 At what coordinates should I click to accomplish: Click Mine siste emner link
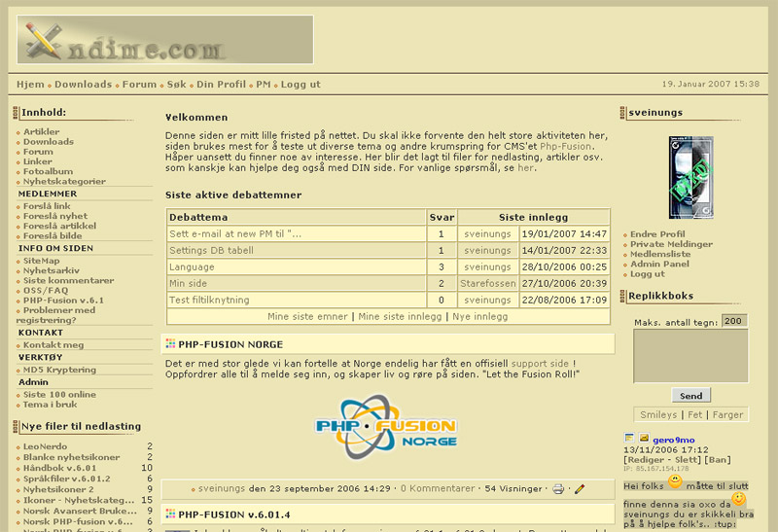click(x=307, y=317)
